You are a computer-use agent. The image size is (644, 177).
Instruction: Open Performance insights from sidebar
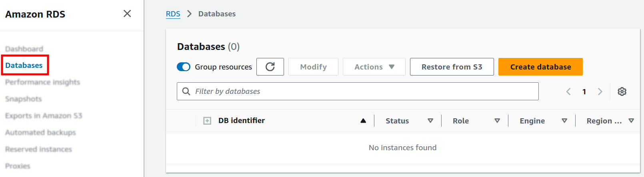[42, 82]
